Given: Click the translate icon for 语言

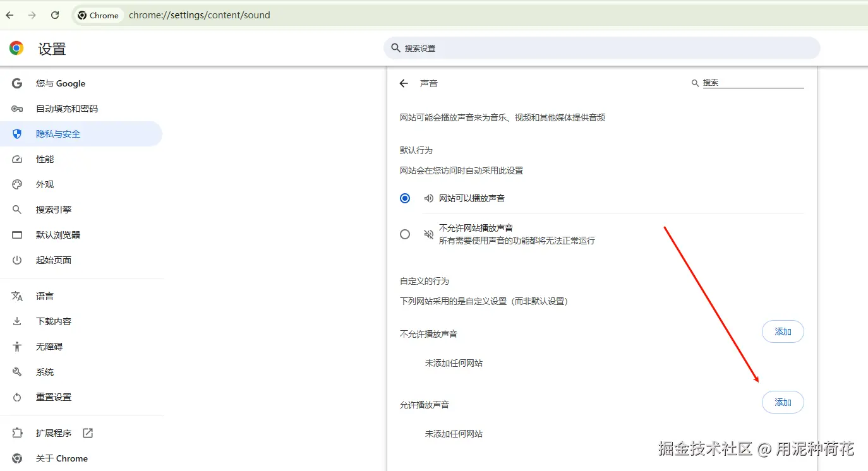Looking at the screenshot, I should pyautogui.click(x=17, y=296).
